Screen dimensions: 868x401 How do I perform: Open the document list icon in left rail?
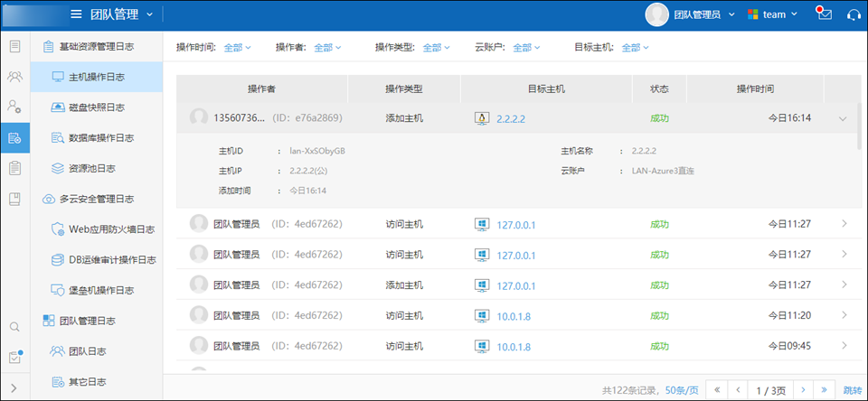pyautogui.click(x=15, y=46)
